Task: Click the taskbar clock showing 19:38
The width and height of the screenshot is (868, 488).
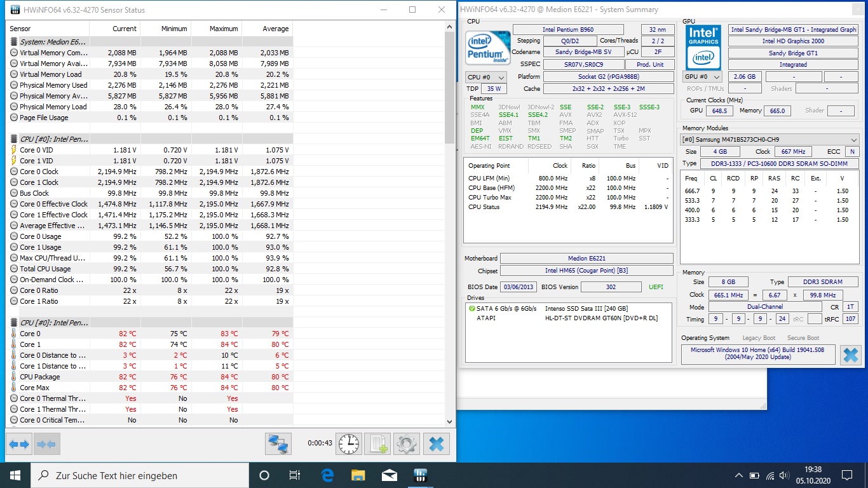Action: click(813, 475)
